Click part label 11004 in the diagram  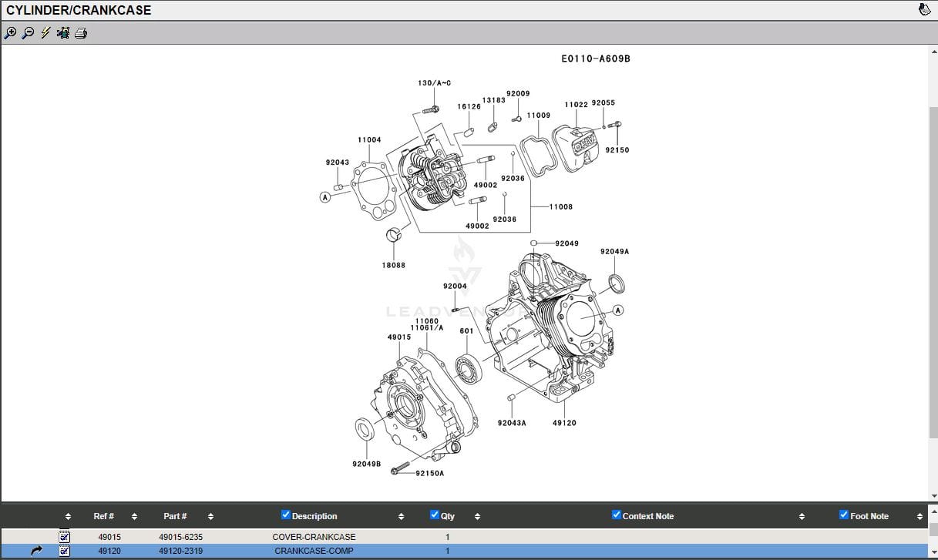coord(369,140)
